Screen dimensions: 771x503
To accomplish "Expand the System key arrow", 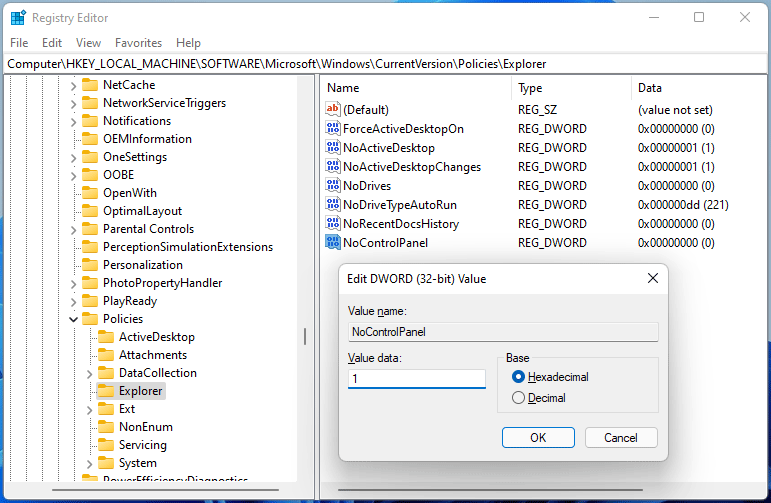I will click(x=89, y=463).
